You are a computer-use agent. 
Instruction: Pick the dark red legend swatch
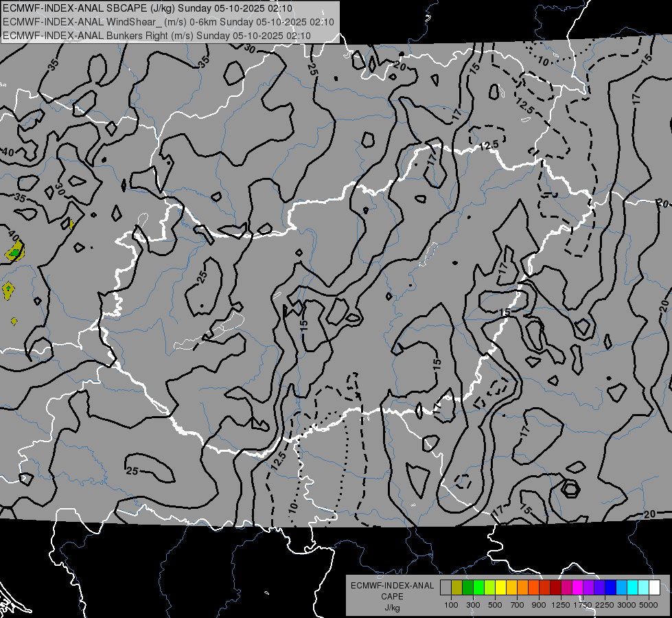(x=555, y=587)
